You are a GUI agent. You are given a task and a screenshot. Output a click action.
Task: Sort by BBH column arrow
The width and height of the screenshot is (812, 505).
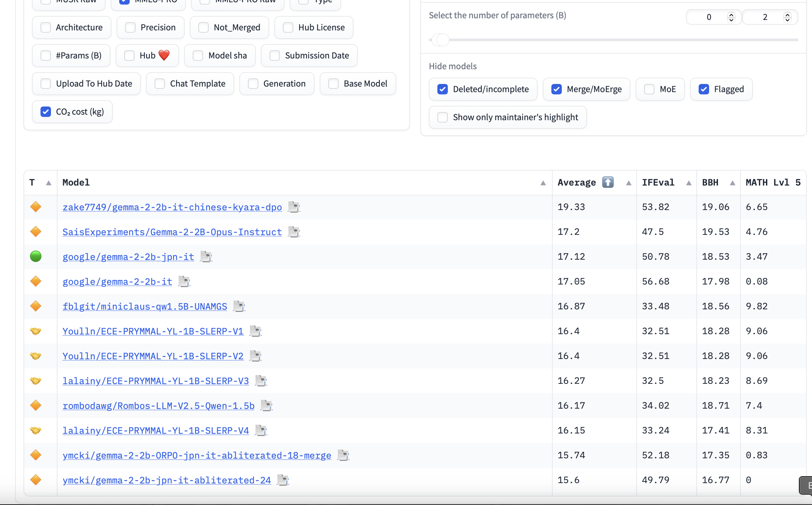pos(732,183)
